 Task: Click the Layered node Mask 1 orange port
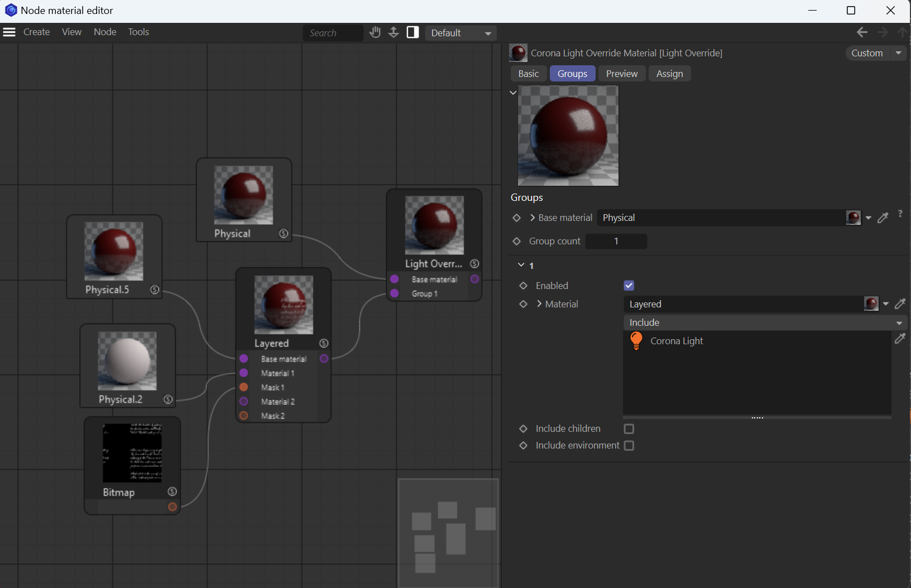pyautogui.click(x=244, y=387)
